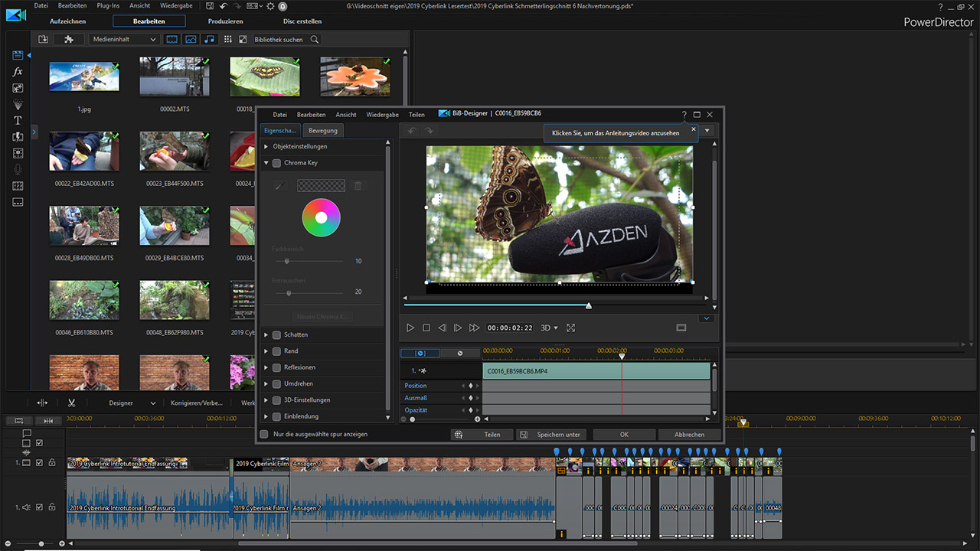Click the stop button in BiB-Designer preview
This screenshot has width=980, height=551.
426,328
